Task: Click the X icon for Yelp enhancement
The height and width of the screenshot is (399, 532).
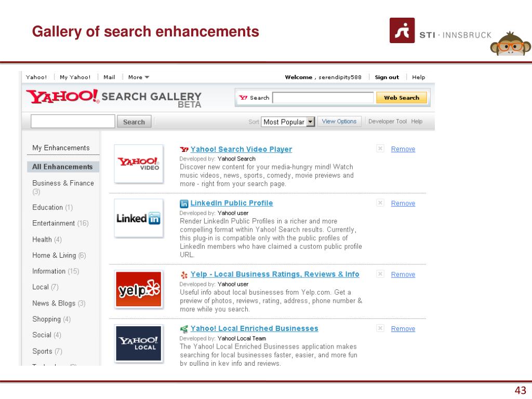Action: [x=380, y=274]
